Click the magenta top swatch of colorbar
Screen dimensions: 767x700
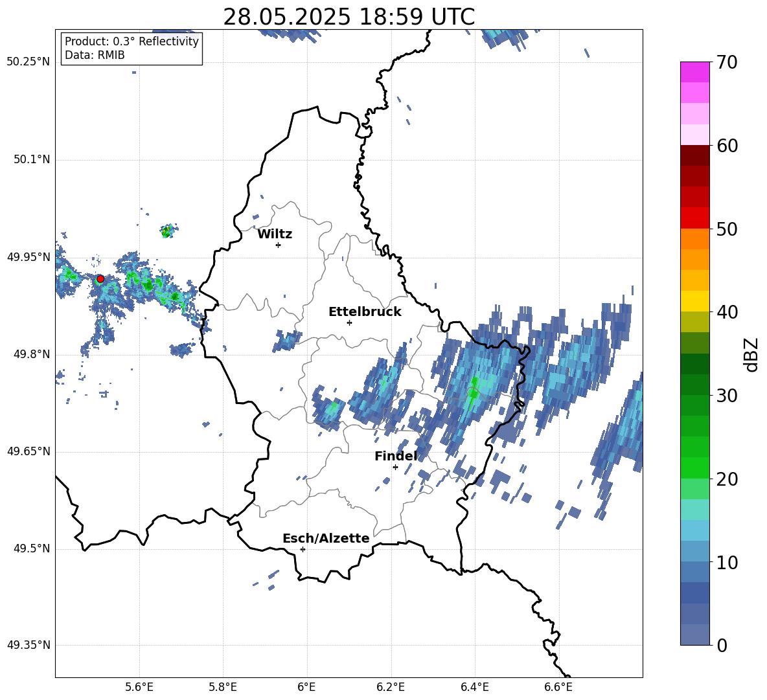coord(694,72)
